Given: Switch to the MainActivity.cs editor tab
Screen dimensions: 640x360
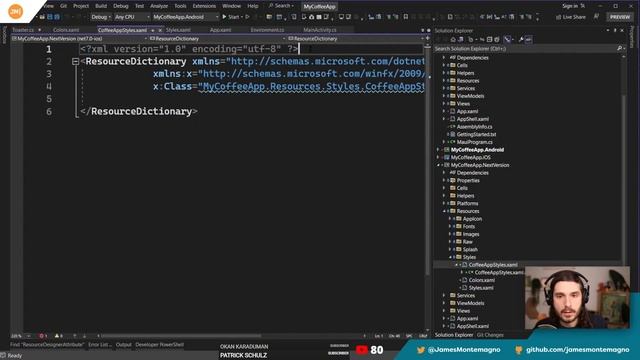Looking at the screenshot, I should [320, 30].
